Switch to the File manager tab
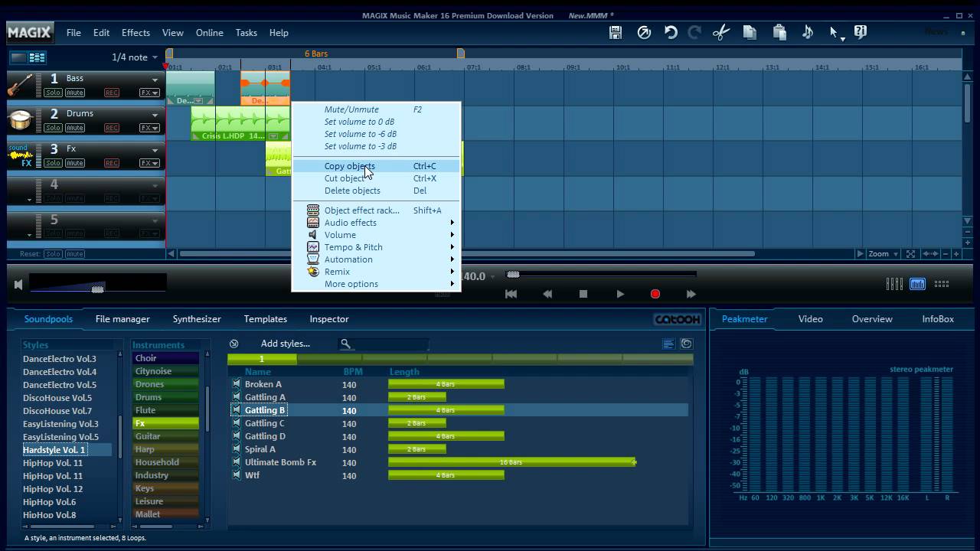 [122, 319]
